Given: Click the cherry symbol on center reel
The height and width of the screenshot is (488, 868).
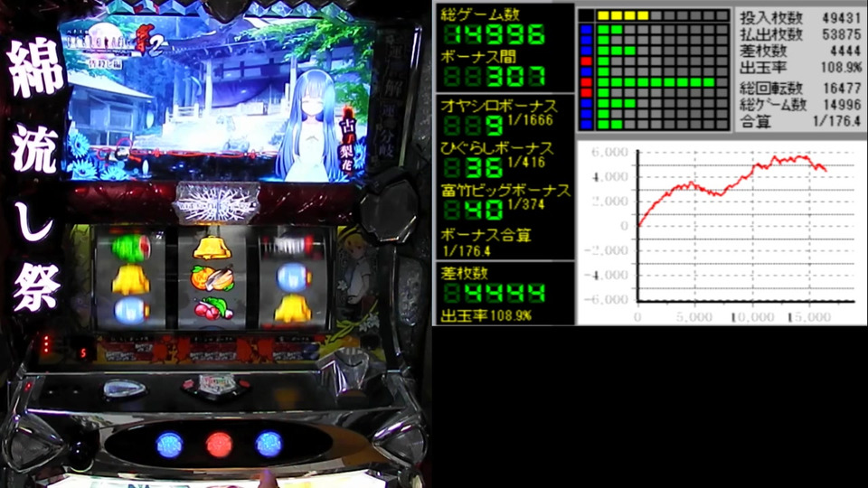Looking at the screenshot, I should click(x=213, y=309).
